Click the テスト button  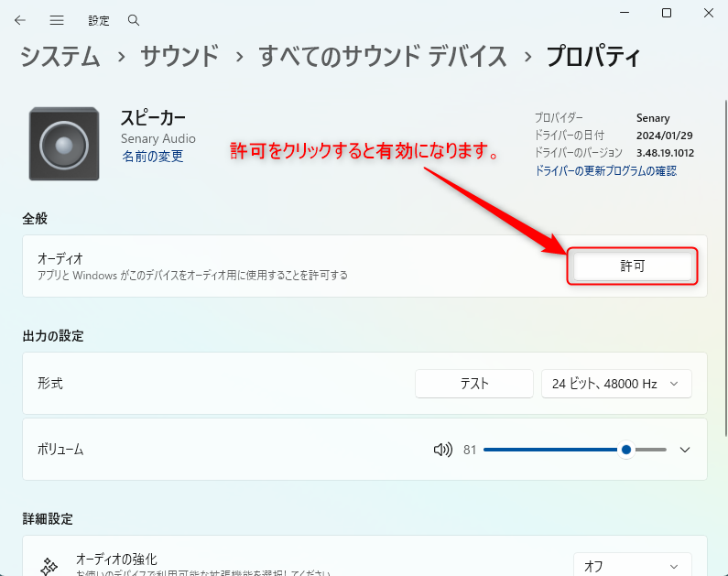[473, 384]
